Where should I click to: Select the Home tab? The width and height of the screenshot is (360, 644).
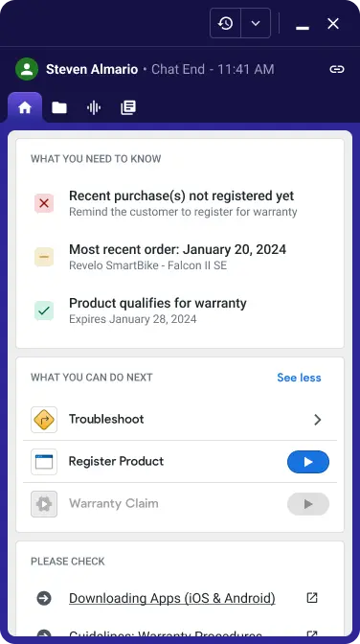tap(25, 107)
